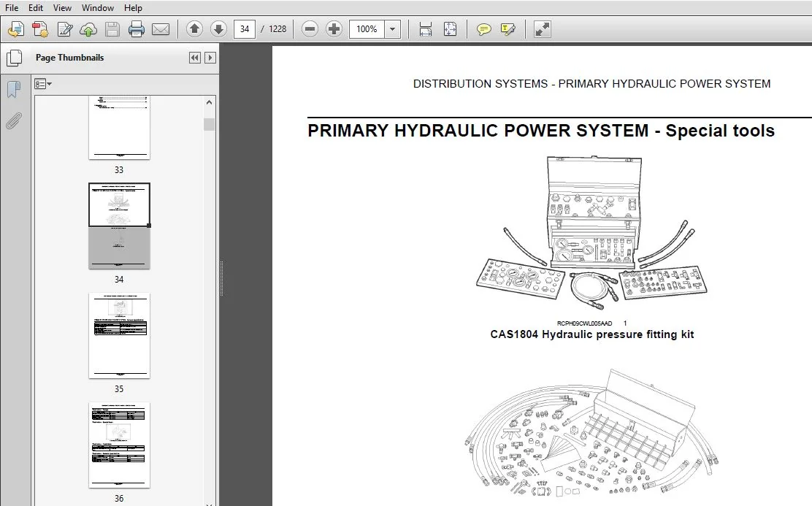Click the pressure fitting kit toolbox illustration
Viewport: 812px width, 506px height.
[x=592, y=232]
